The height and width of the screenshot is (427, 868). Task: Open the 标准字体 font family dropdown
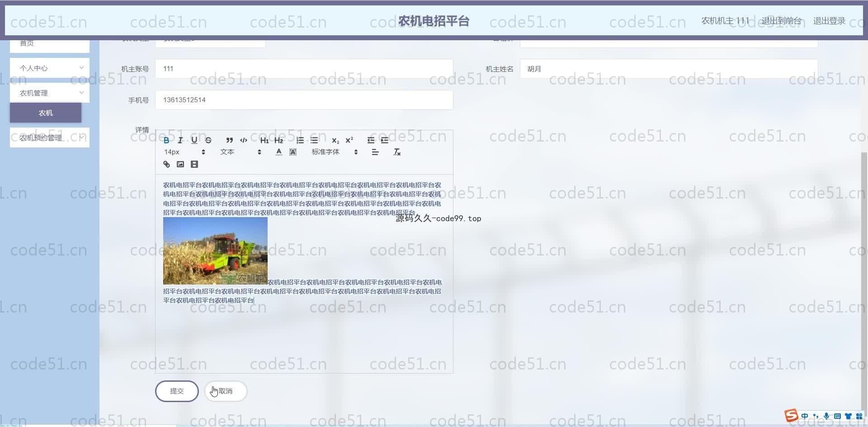[x=335, y=152]
